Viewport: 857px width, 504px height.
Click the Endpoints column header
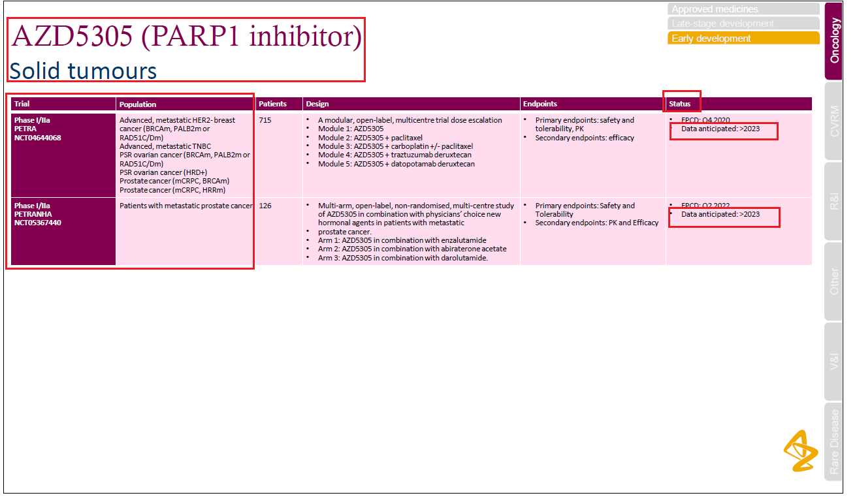tap(540, 104)
